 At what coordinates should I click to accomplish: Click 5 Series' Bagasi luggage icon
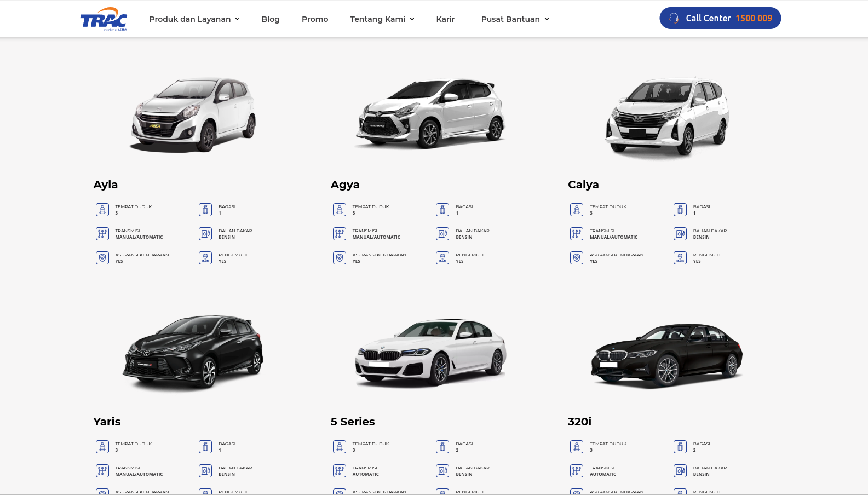(442, 447)
